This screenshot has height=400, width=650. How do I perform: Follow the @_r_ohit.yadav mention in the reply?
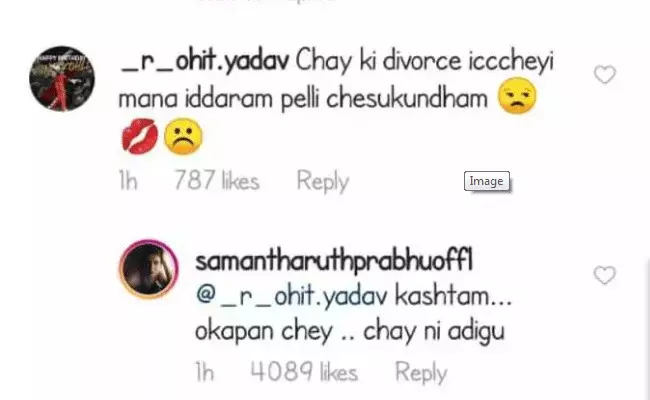pyautogui.click(x=291, y=296)
